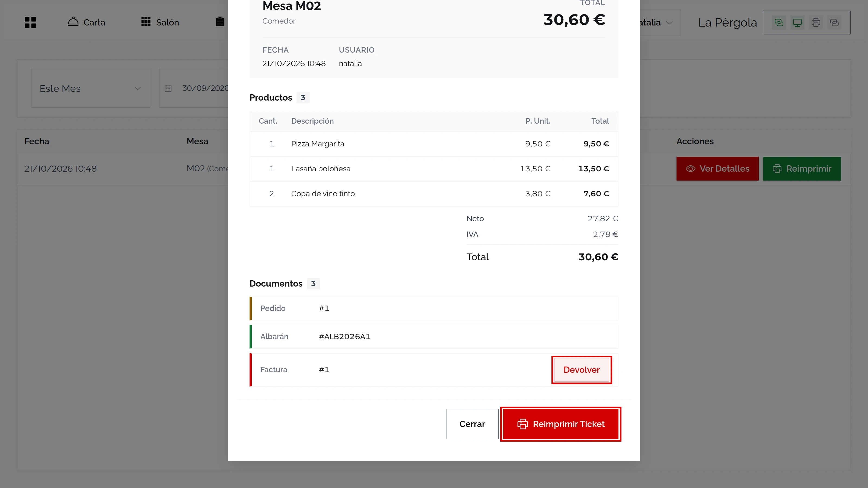Click the Factura #1 label

point(274,370)
